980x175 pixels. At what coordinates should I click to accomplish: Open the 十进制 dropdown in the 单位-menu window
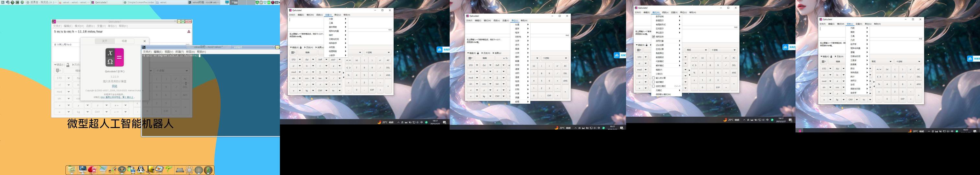(x=555, y=58)
